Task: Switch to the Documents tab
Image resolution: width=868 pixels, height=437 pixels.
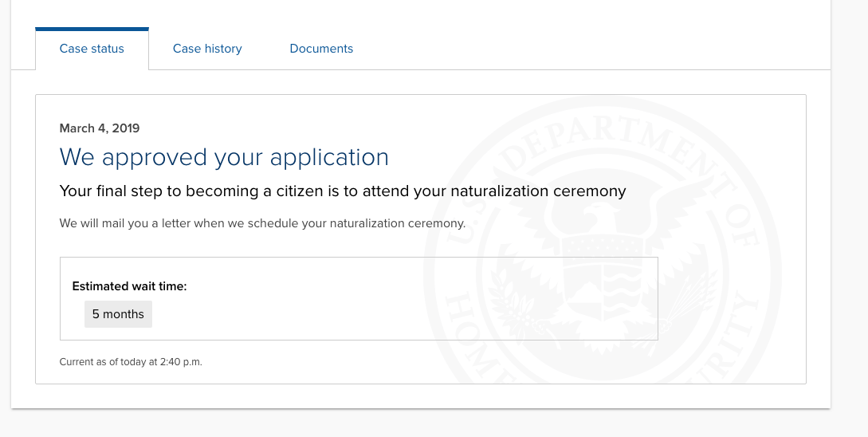Action: [321, 49]
